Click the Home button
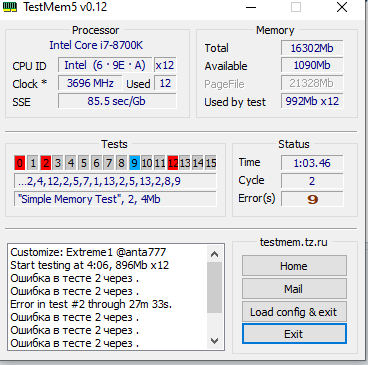Image resolution: width=368 pixels, height=365 pixels. [294, 266]
